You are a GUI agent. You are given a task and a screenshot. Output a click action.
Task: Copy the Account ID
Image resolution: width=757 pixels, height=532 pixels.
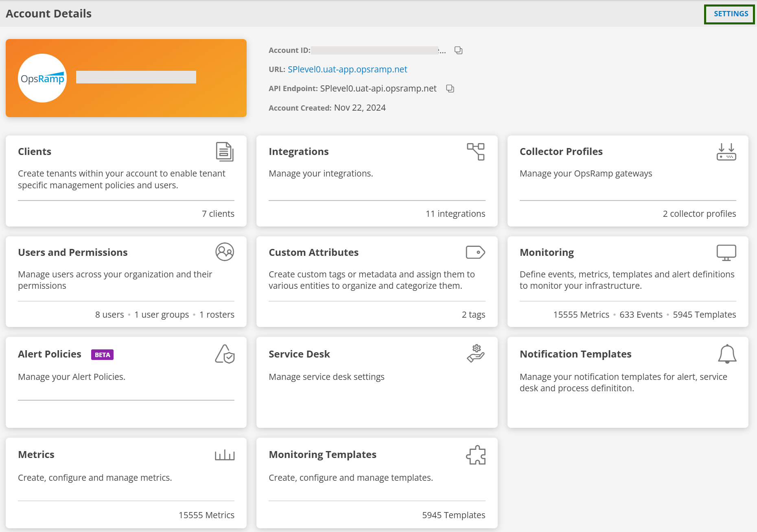pos(458,50)
